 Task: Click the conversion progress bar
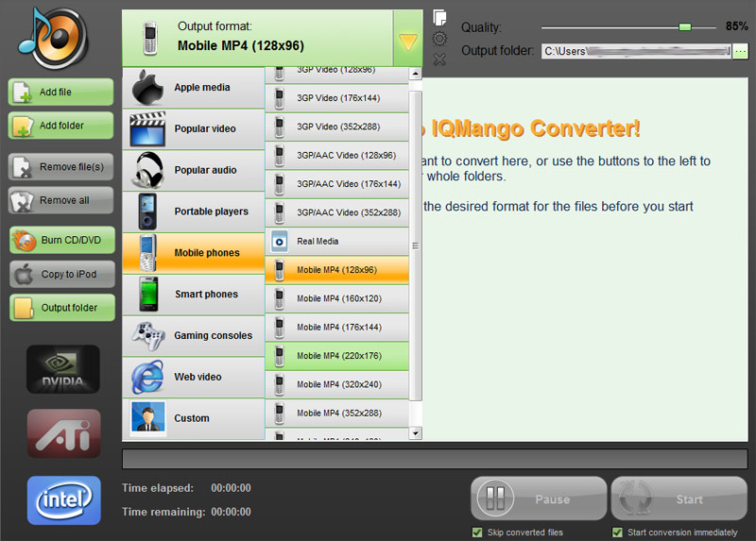click(435, 459)
